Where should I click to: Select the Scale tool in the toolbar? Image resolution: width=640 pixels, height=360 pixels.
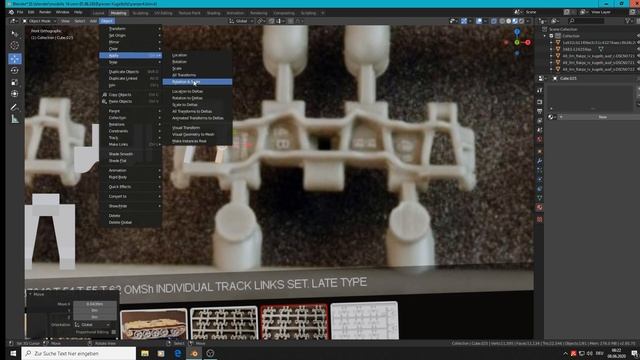pos(15,82)
